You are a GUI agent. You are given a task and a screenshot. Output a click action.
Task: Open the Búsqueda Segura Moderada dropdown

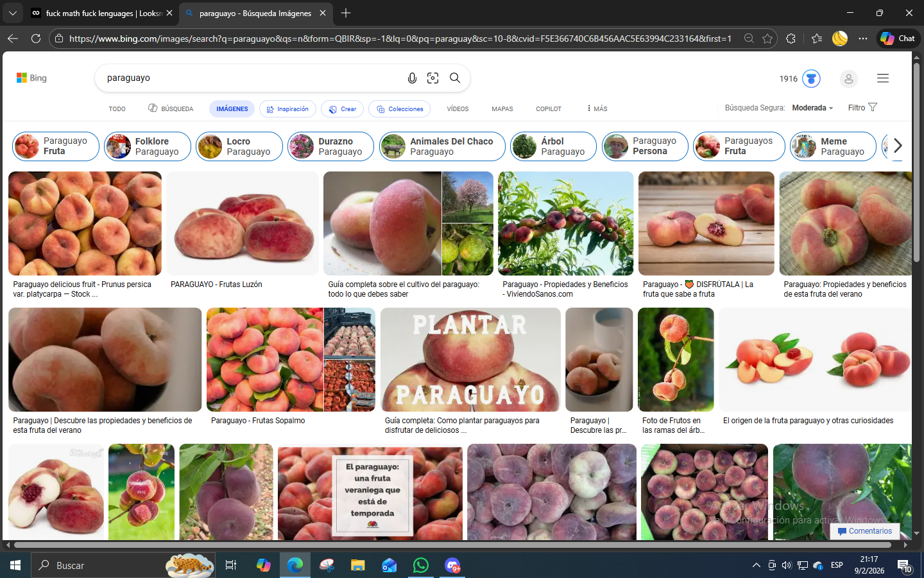[812, 108]
